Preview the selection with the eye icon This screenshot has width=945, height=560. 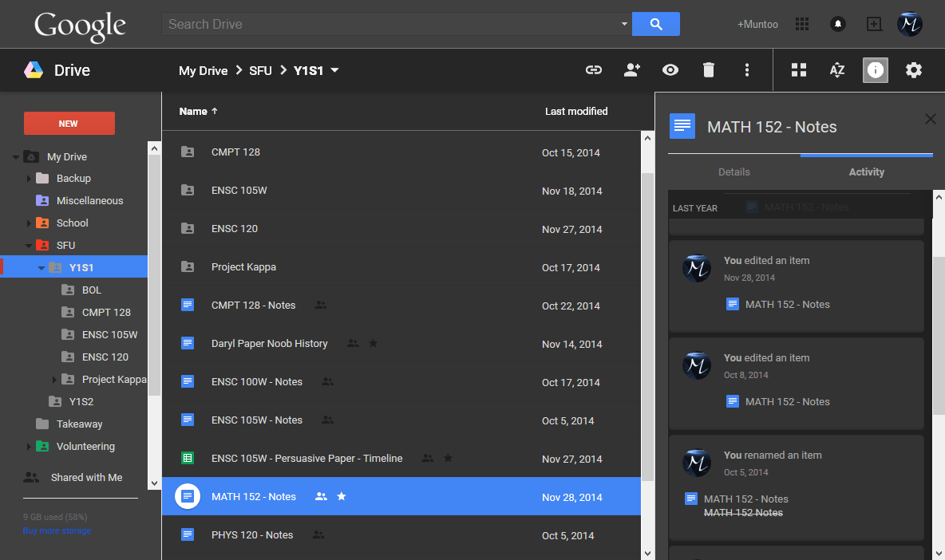(670, 70)
